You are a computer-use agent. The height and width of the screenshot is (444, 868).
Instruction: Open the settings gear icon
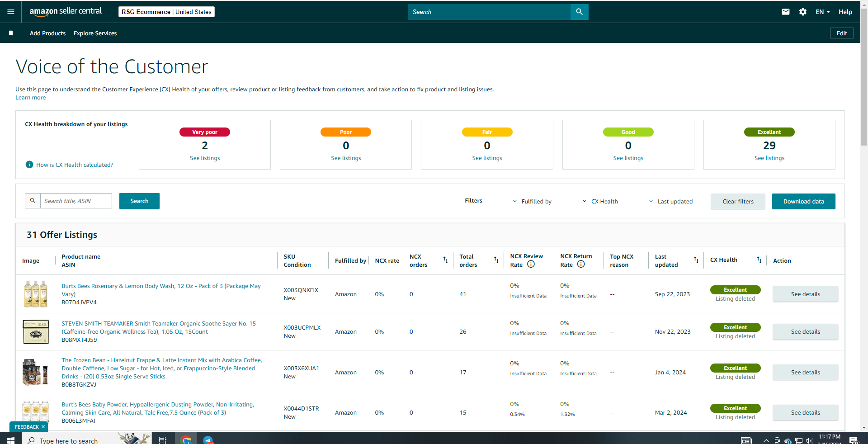tap(803, 12)
